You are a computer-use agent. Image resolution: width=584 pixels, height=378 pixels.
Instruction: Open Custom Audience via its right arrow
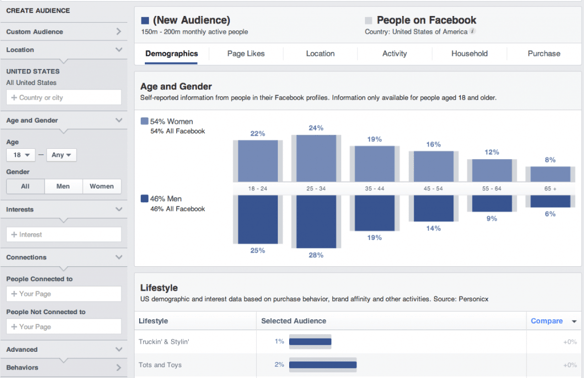[x=118, y=31]
